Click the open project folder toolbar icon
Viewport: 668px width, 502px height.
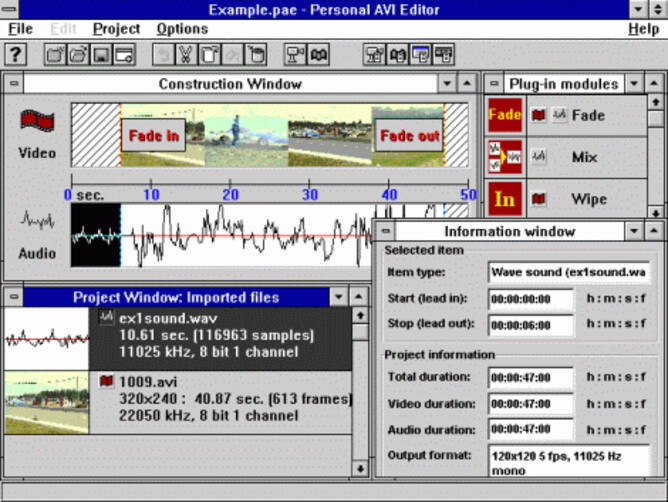pyautogui.click(x=78, y=55)
